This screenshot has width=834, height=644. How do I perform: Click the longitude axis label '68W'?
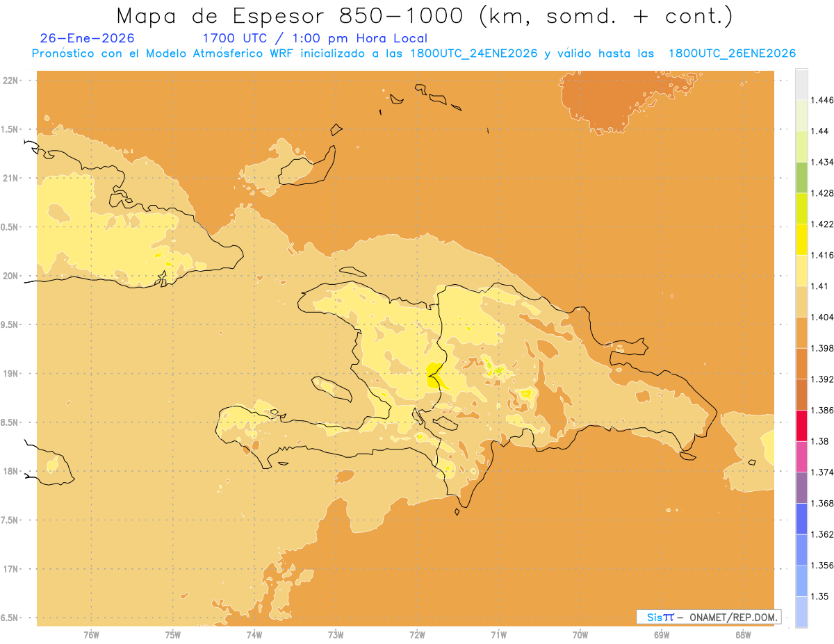(743, 635)
